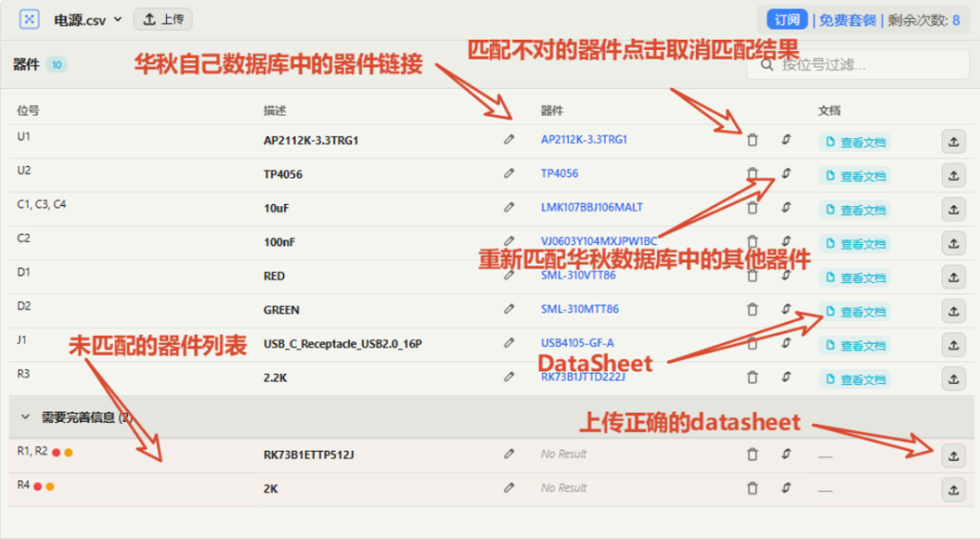The height and width of the screenshot is (539, 980).
Task: Upload datasheet for the R3 row
Action: (x=954, y=378)
